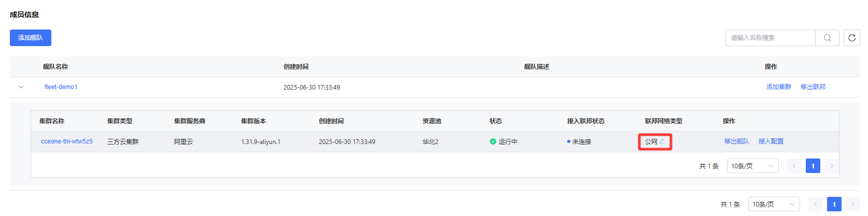The height and width of the screenshot is (216, 868).
Task: Click 接入配置 for the cluster
Action: point(771,141)
